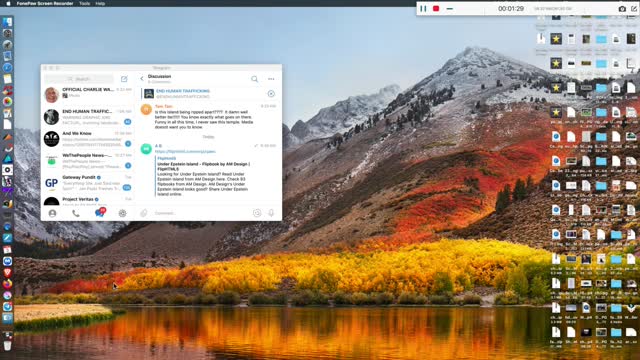
Task: Go back from the Discussion view
Action: click(142, 78)
